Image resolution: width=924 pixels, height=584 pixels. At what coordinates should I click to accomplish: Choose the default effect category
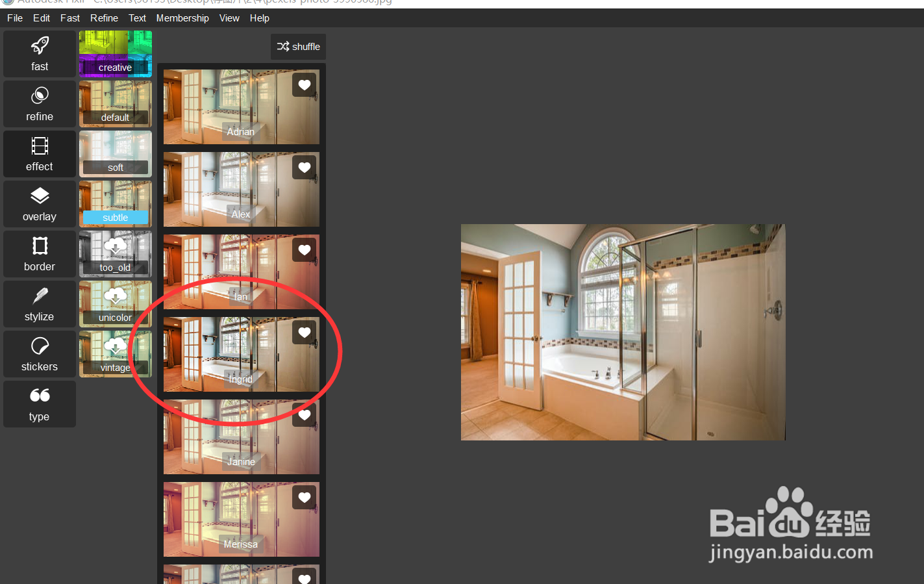pos(116,104)
